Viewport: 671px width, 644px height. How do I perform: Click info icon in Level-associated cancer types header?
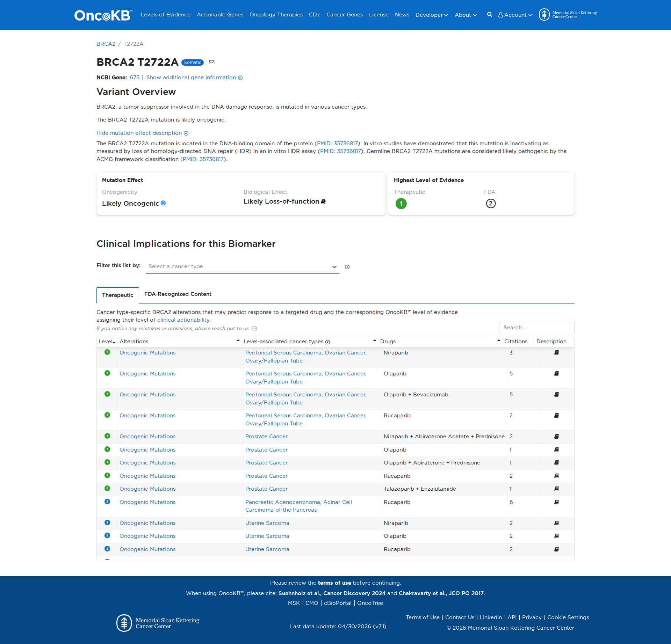(x=327, y=342)
